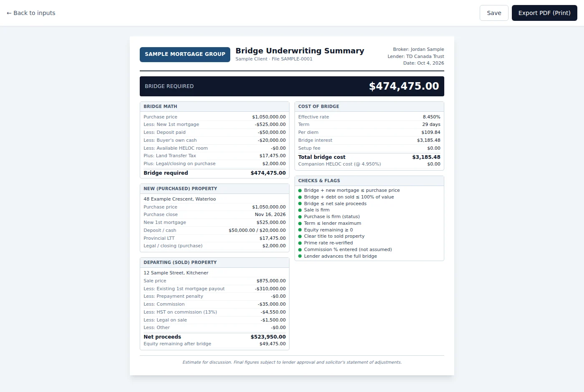
Task: Click green dot beside Commission % entered
Action: (300, 250)
